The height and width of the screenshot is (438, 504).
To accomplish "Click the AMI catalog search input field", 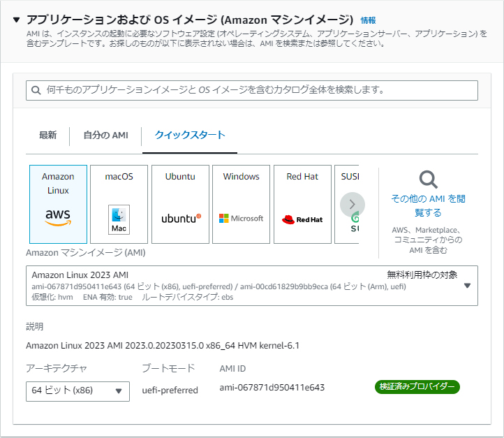I will 258,90.
